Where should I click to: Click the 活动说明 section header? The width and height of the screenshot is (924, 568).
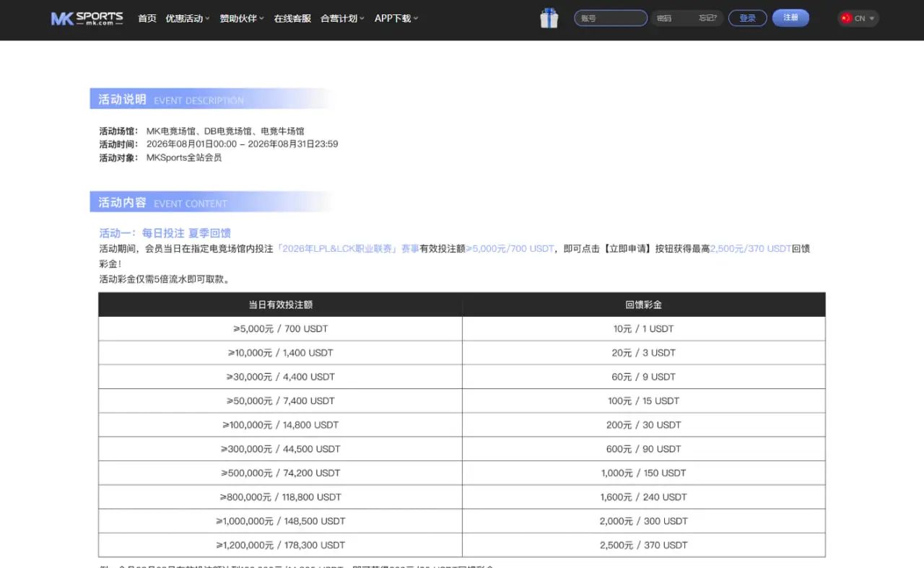[213, 99]
